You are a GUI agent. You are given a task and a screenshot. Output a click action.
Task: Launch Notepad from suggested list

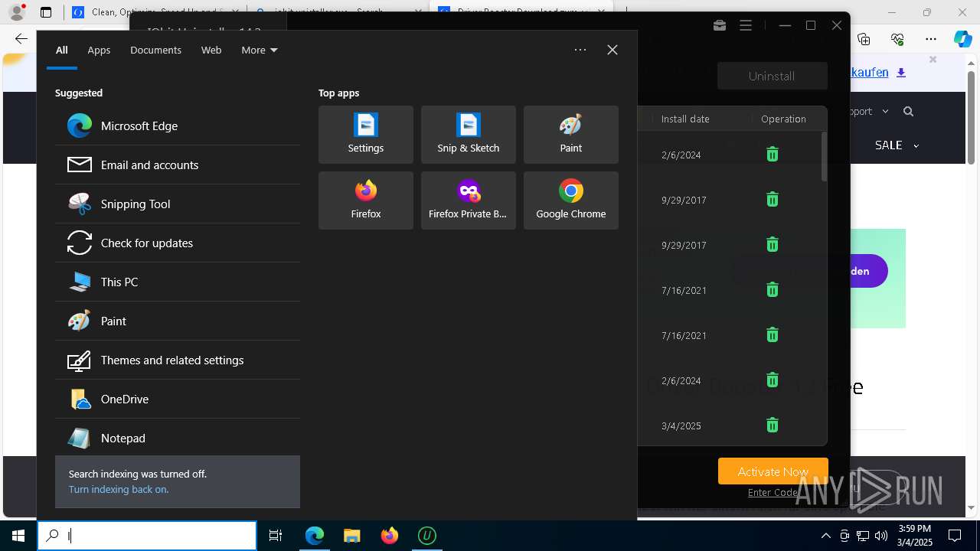[177, 438]
